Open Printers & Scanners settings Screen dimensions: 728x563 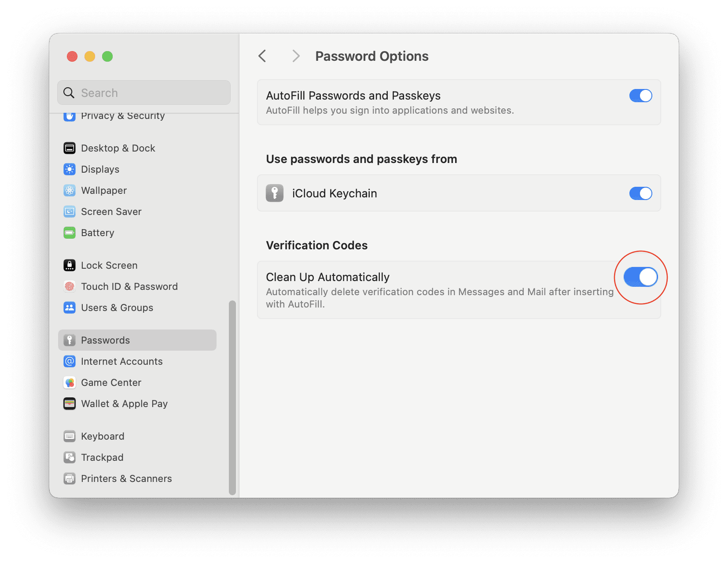(126, 478)
